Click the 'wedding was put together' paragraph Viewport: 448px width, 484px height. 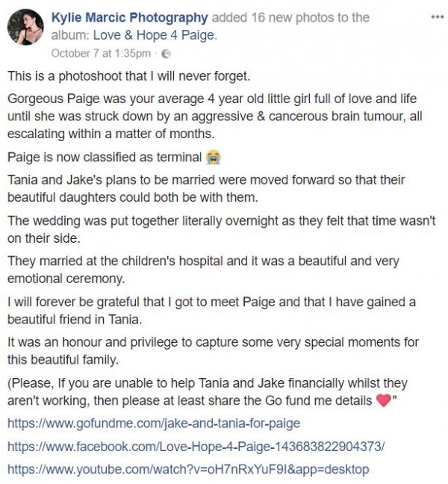click(222, 229)
